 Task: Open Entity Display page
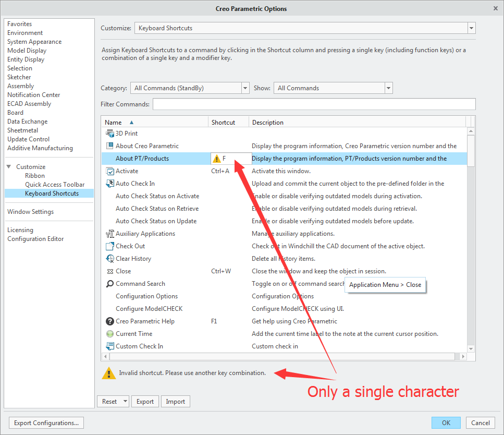click(26, 59)
